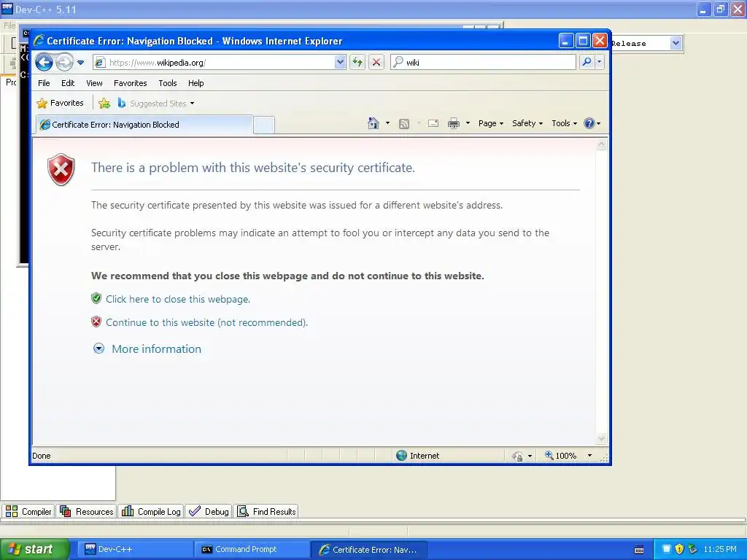Click the 100% zoom level button
The image size is (747, 560).
pyautogui.click(x=561, y=456)
